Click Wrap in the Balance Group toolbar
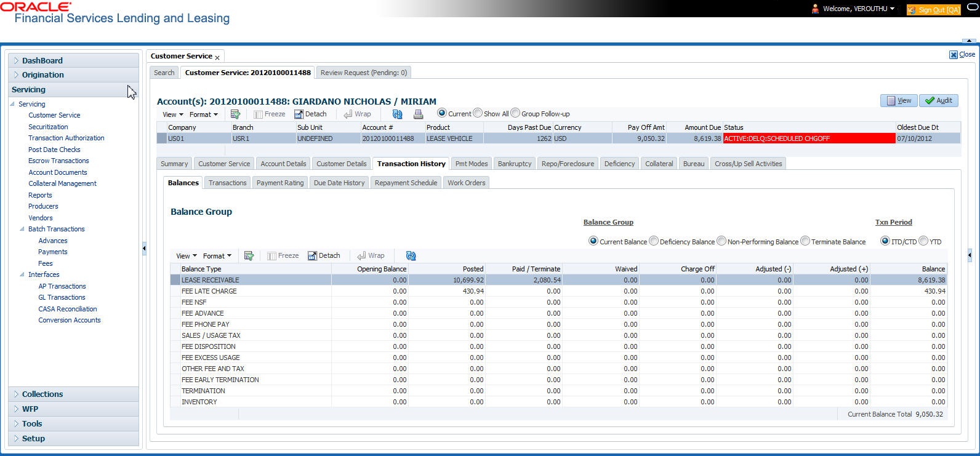The height and width of the screenshot is (456, 980). [x=371, y=255]
